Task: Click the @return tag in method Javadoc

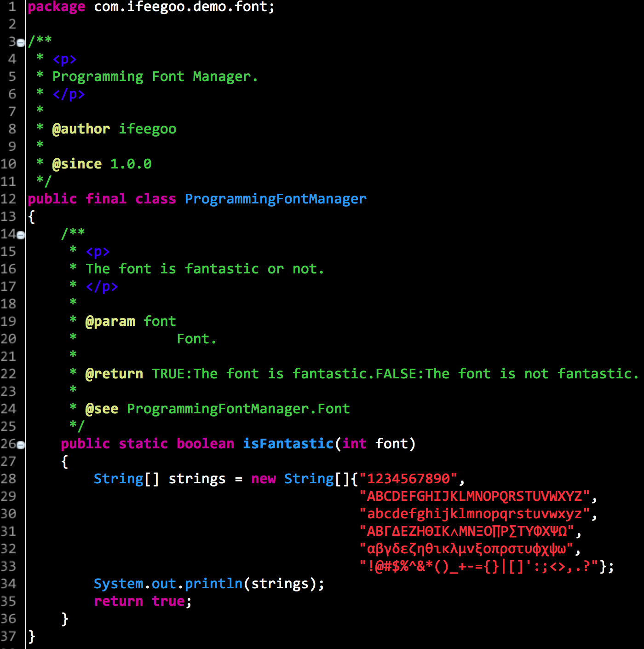Action: tap(114, 374)
